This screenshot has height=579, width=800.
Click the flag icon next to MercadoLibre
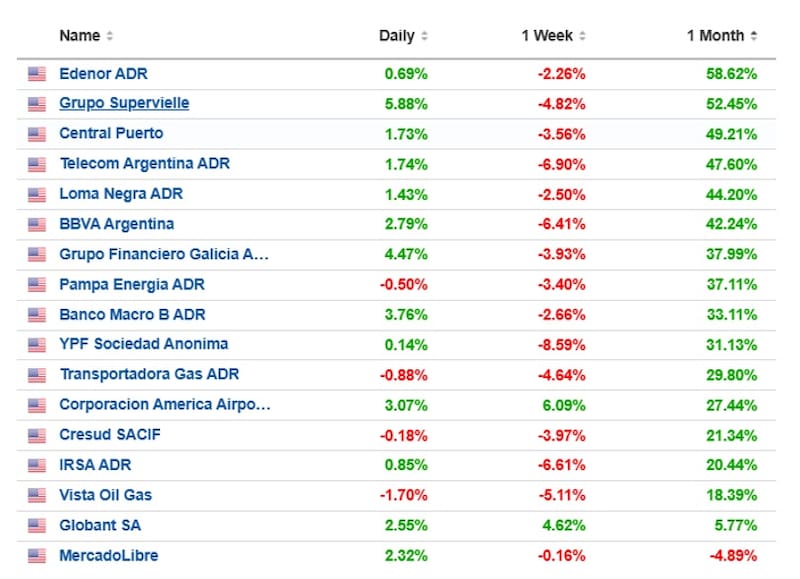37,555
